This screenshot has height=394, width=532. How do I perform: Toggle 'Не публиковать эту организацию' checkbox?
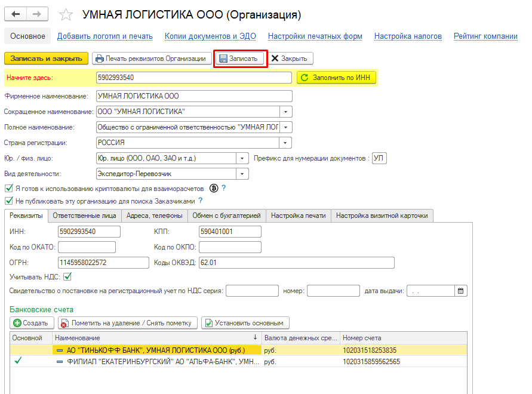(x=9, y=201)
